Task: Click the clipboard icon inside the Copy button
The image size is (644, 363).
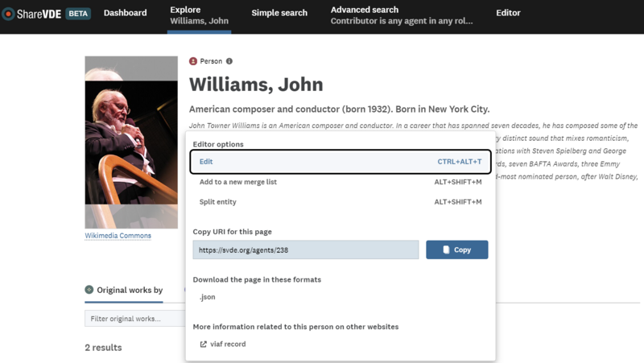Action: pos(447,250)
